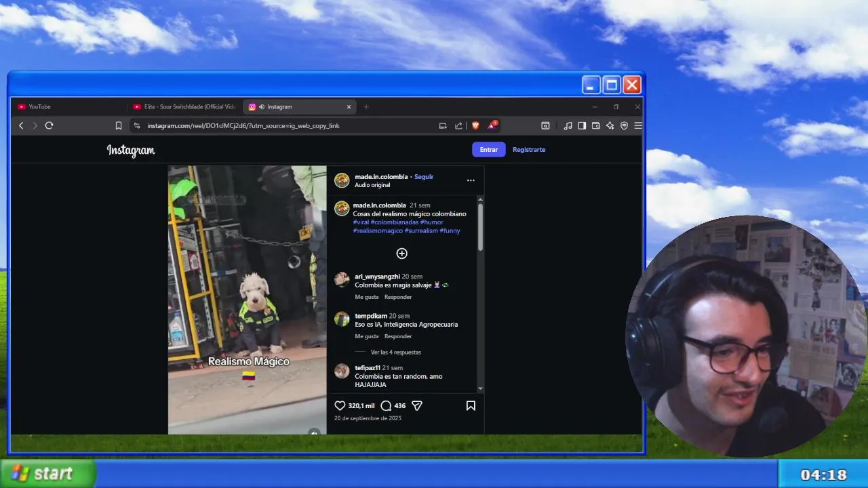Open the Brave Wallet icon
The height and width of the screenshot is (488, 868).
(596, 125)
